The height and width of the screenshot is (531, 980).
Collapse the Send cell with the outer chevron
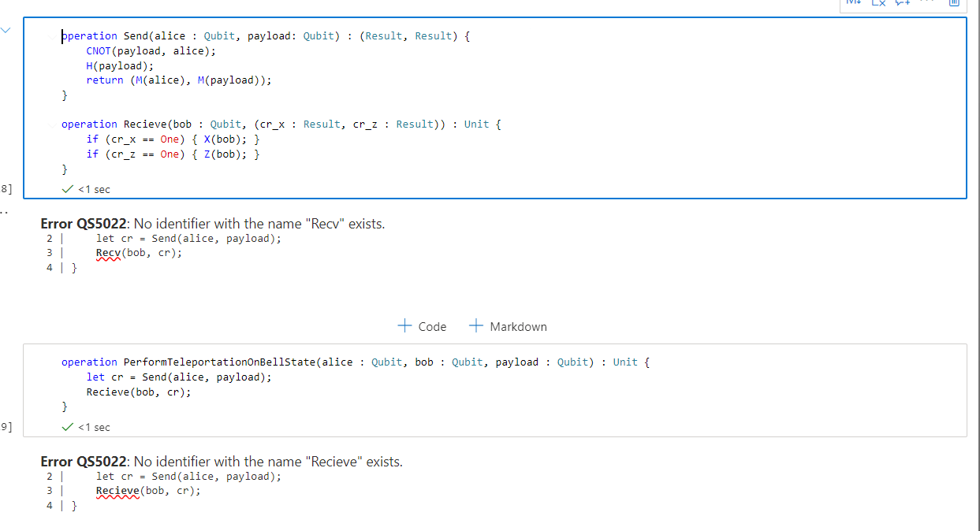pyautogui.click(x=6, y=29)
